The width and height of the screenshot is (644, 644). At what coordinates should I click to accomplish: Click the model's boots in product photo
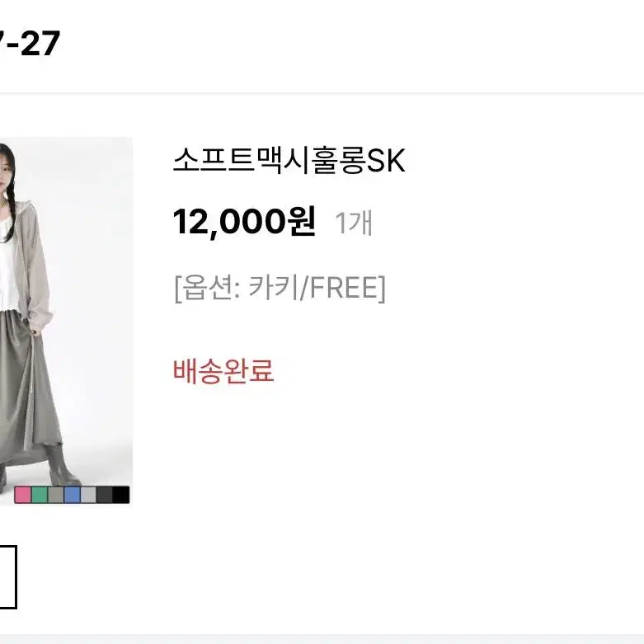point(61,464)
